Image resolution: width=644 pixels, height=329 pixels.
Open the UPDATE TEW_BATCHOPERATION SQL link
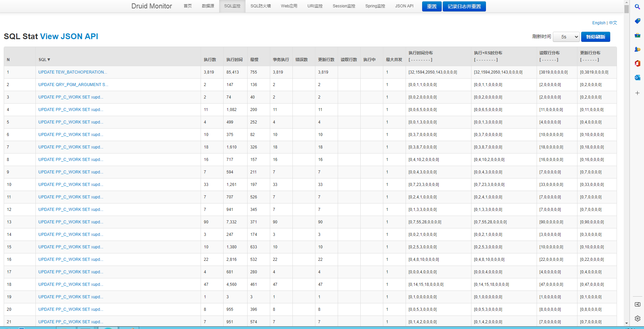point(73,72)
